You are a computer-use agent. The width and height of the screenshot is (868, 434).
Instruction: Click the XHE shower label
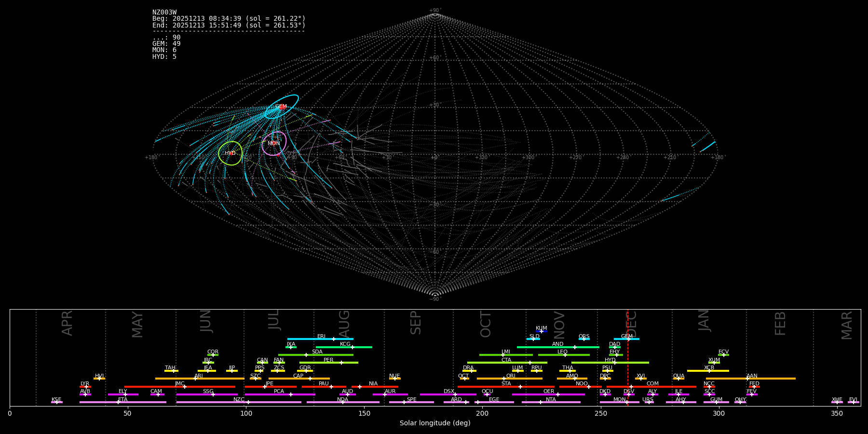click(837, 400)
